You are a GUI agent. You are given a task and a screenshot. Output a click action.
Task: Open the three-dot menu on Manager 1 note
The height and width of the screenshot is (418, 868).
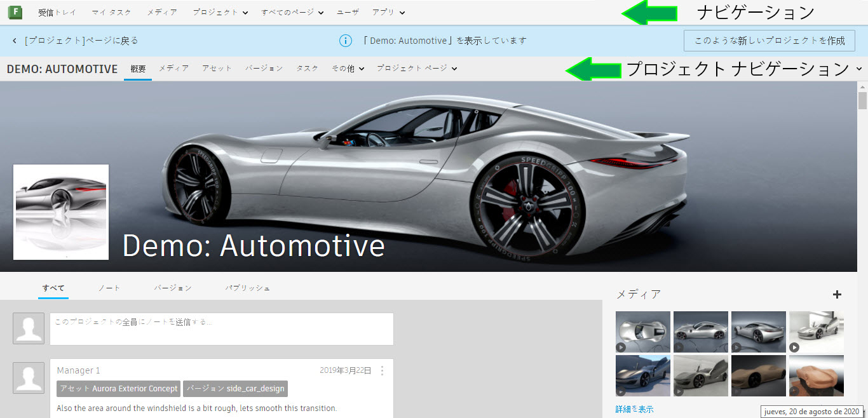(382, 370)
